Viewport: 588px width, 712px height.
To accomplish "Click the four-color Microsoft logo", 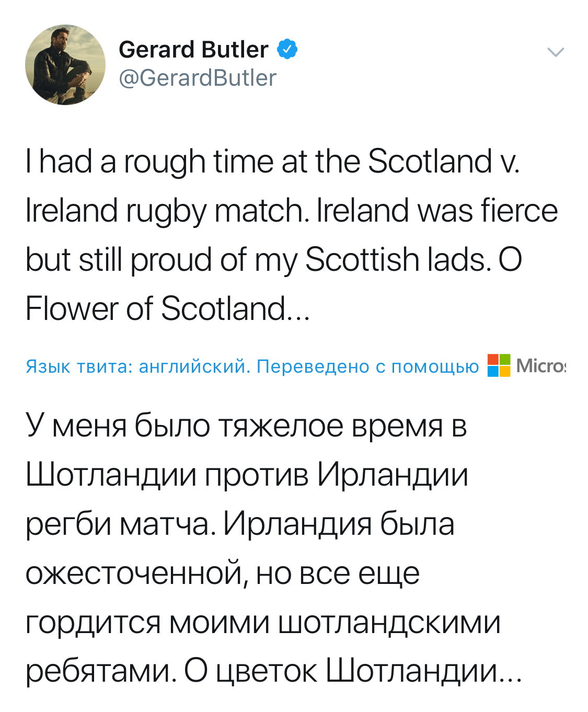I will point(499,365).
